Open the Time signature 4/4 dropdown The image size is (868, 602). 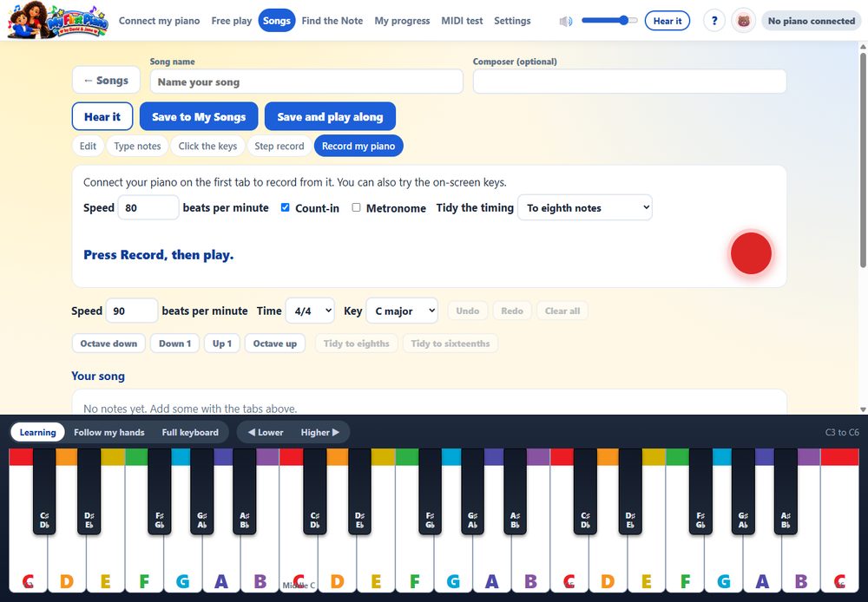(x=310, y=311)
